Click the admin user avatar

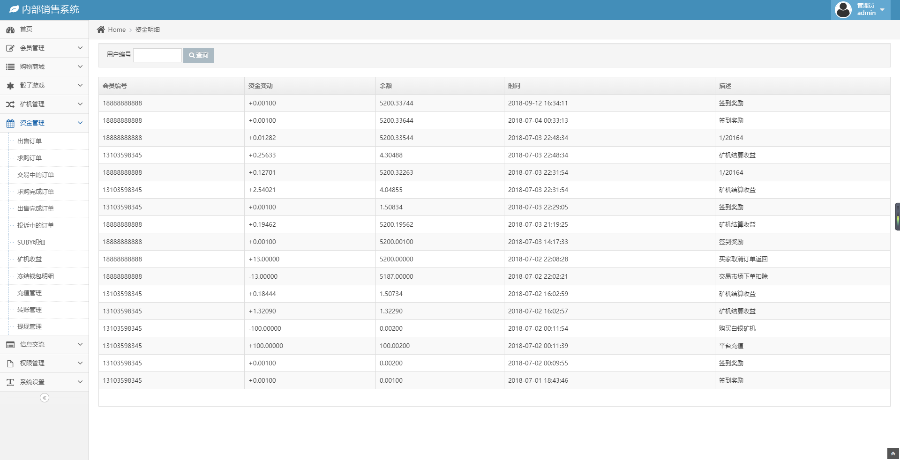pyautogui.click(x=843, y=10)
